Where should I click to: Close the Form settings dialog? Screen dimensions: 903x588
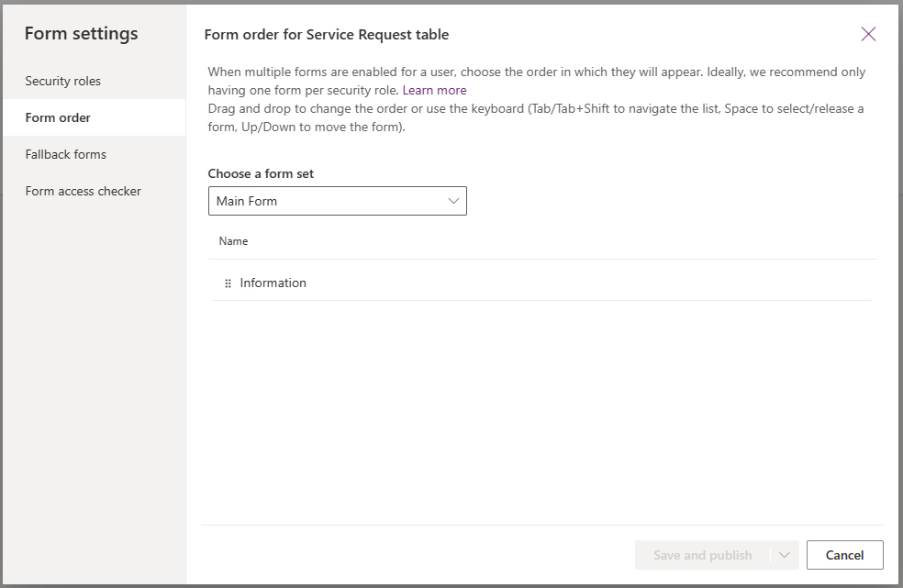(x=868, y=35)
